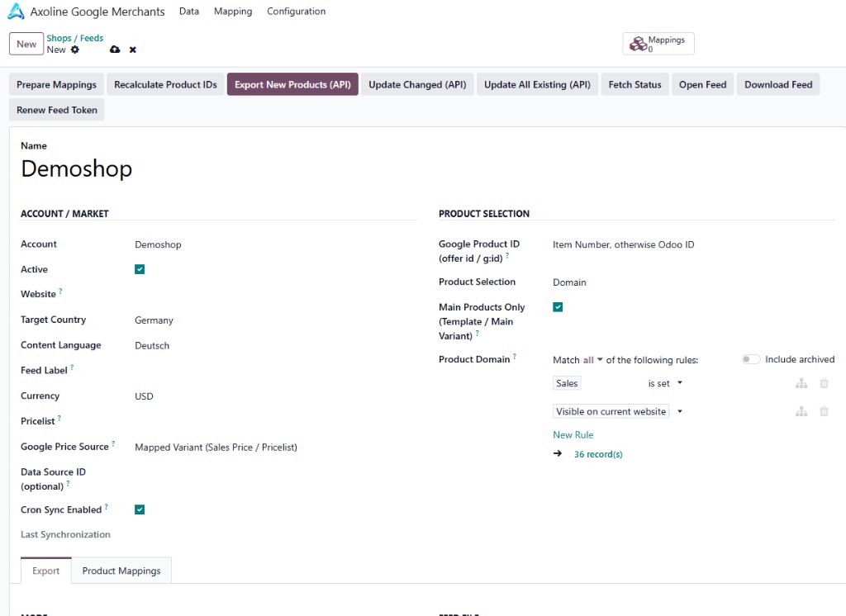Switch to the Product Mappings tab

(121, 571)
